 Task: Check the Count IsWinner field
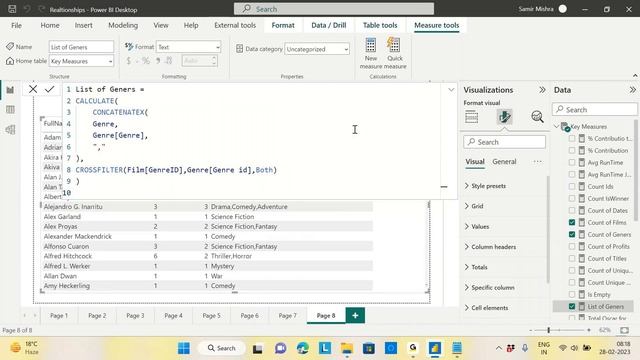(x=572, y=198)
